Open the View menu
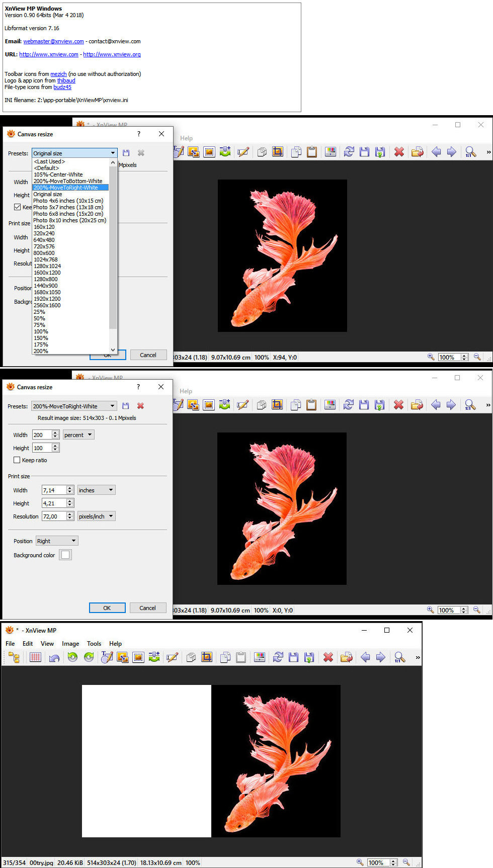 click(x=47, y=643)
